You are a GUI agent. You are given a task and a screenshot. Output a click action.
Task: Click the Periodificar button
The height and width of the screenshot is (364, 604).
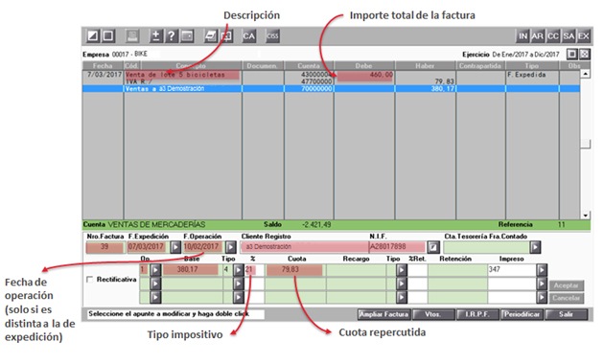[522, 314]
